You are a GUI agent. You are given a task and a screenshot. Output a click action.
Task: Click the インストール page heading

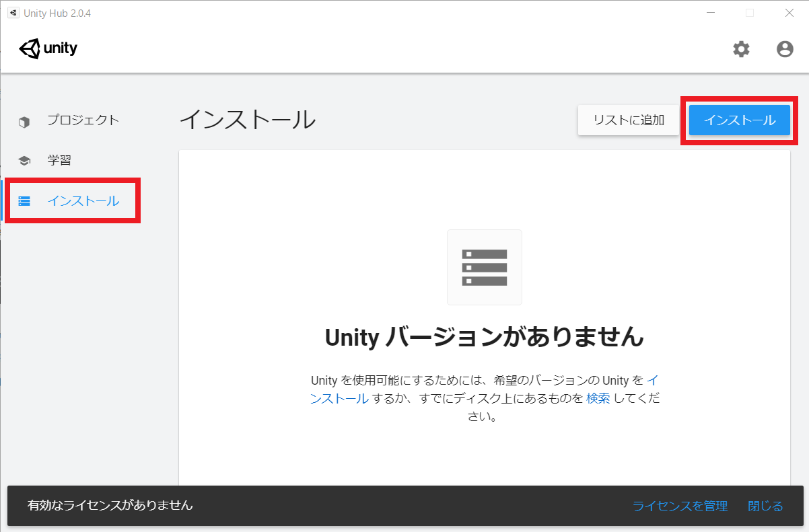tap(247, 120)
